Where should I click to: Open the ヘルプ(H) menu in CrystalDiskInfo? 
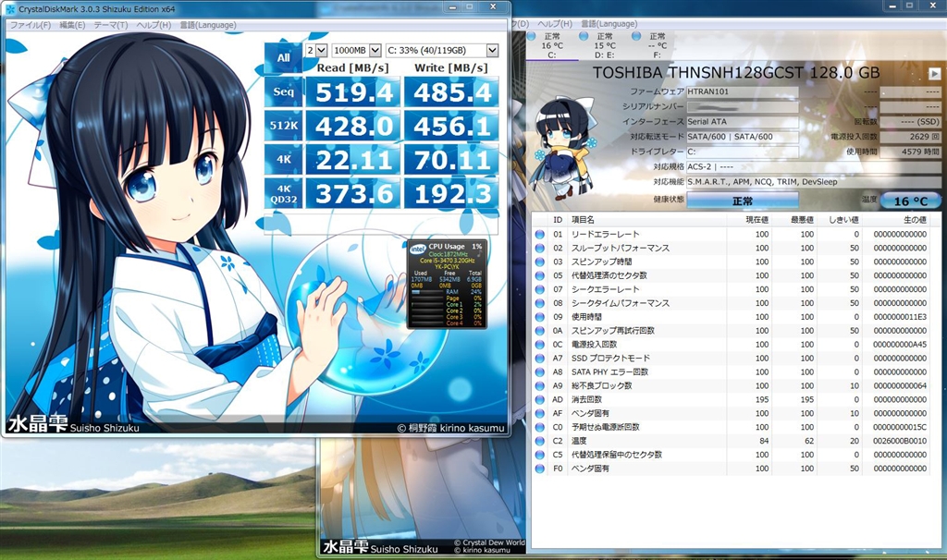tap(555, 23)
